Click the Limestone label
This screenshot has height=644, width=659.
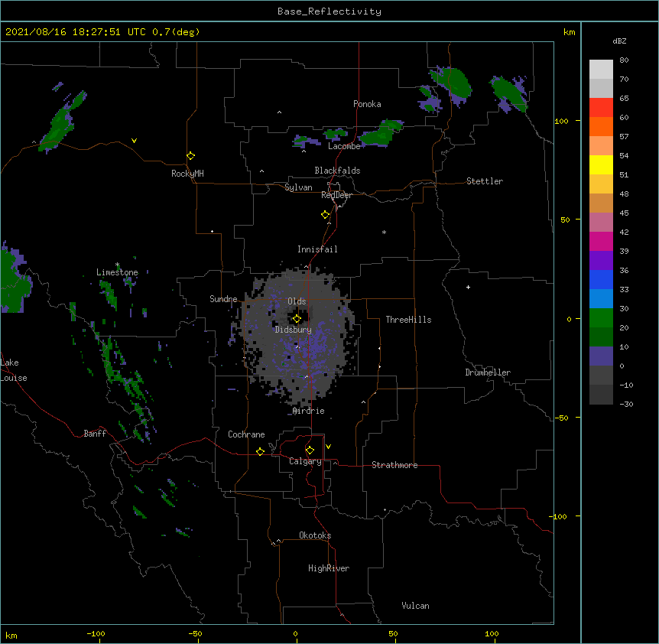[117, 272]
